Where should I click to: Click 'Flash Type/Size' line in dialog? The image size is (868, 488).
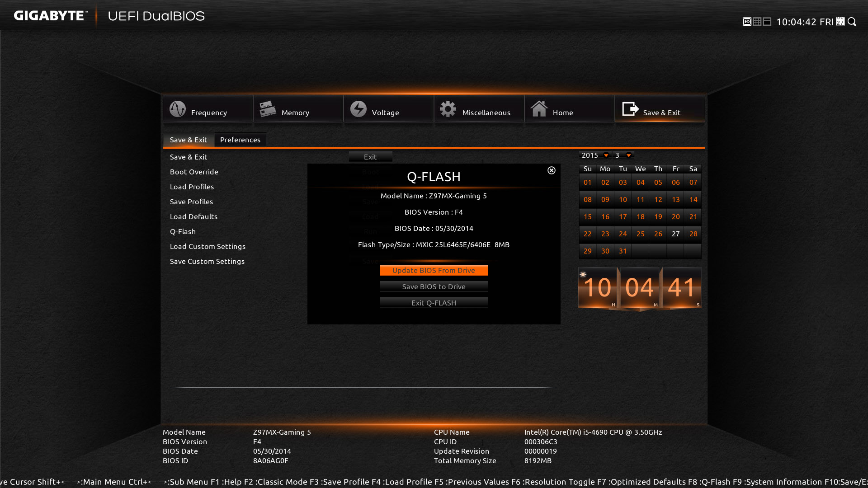click(434, 244)
